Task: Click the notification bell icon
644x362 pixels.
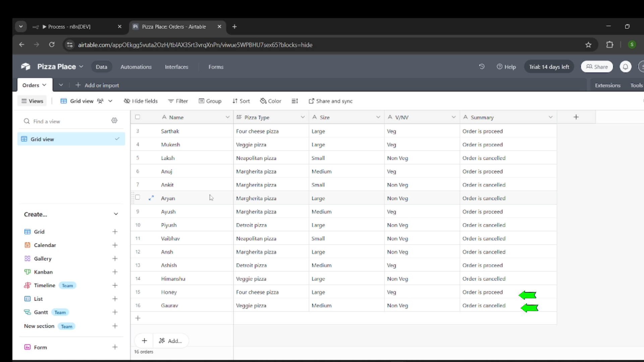Action: 625,66
